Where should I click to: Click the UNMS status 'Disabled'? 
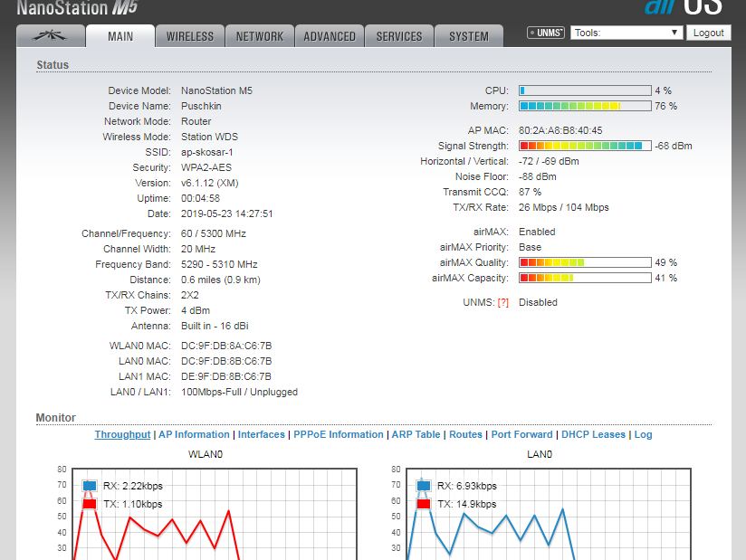pos(538,303)
